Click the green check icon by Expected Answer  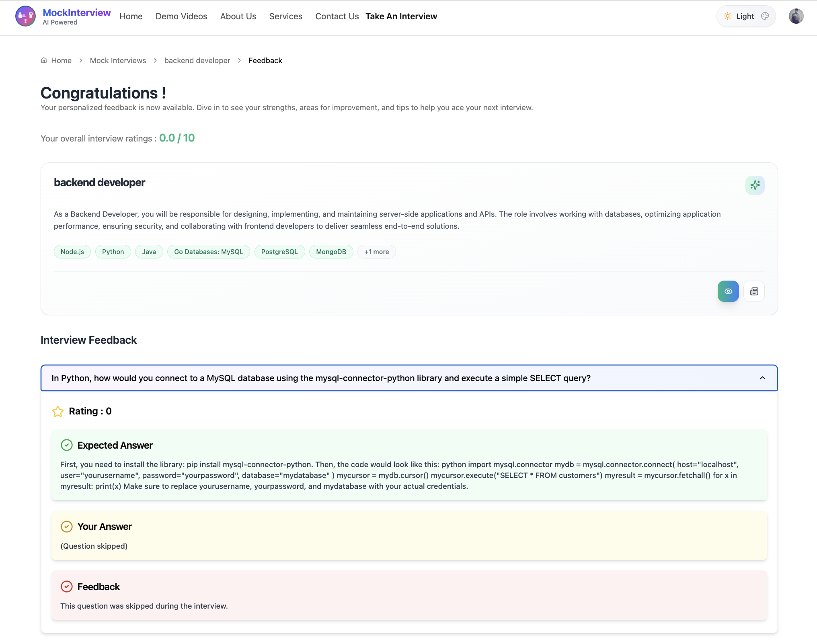(x=66, y=445)
